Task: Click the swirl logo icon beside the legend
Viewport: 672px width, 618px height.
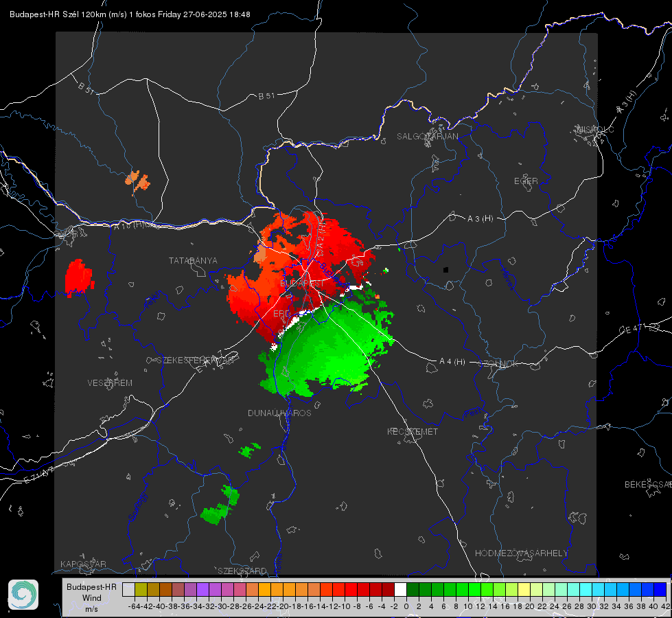Action: [23, 595]
